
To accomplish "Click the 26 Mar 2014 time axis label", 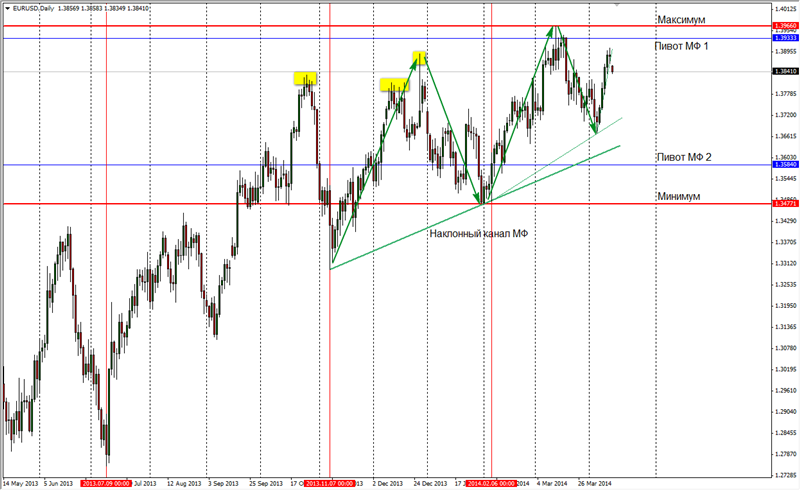I will [594, 483].
